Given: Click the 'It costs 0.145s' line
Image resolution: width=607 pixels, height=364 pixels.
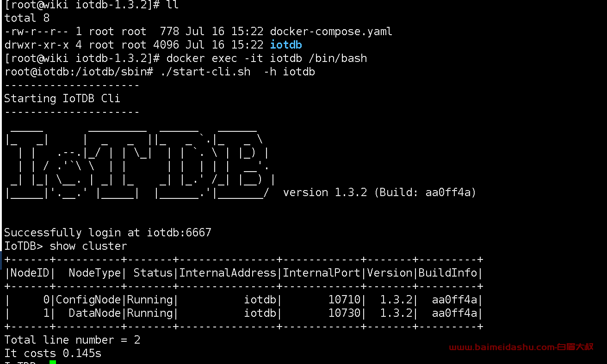Looking at the screenshot, I should pyautogui.click(x=53, y=353).
